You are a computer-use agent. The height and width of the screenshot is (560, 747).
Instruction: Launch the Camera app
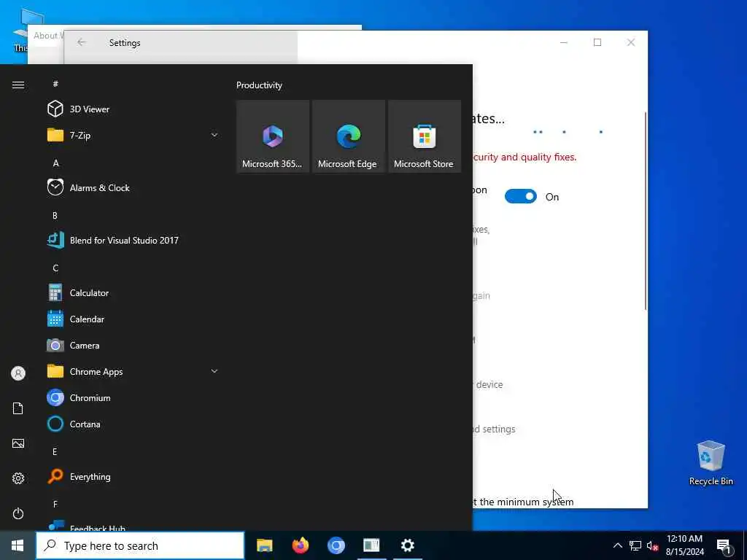pyautogui.click(x=133, y=345)
